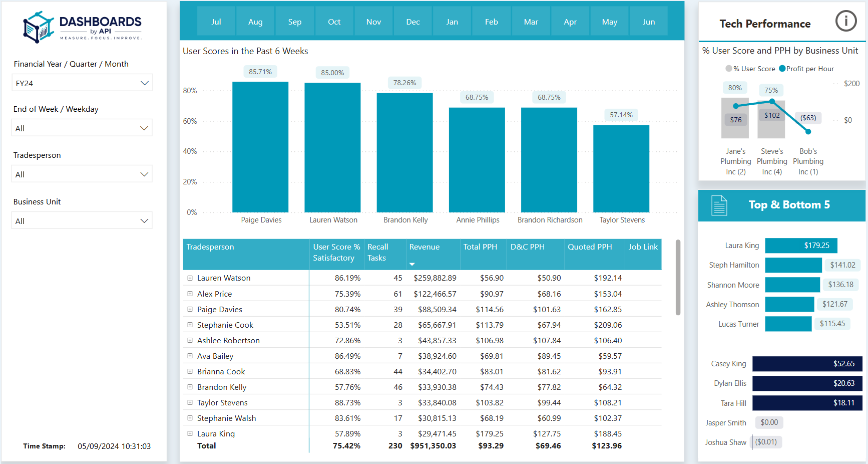The height and width of the screenshot is (464, 868).
Task: Expand the Stephanie Cook row plus icon
Action: click(x=190, y=325)
